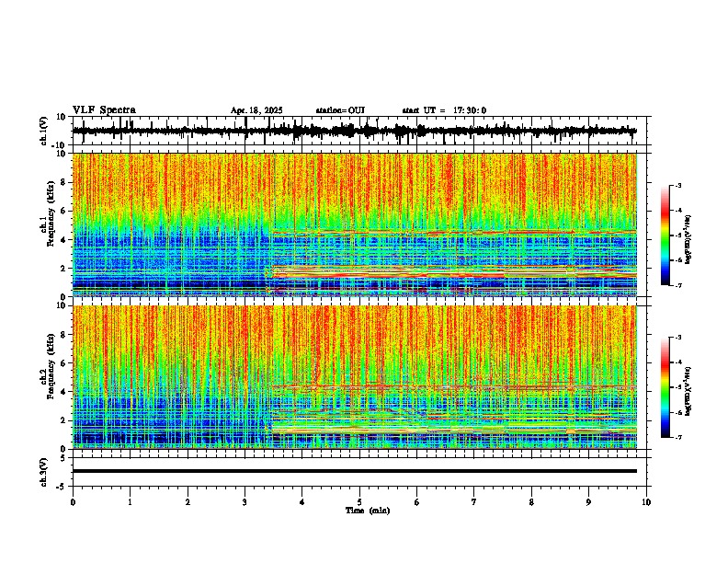Click time axis tick label 9

pos(588,502)
